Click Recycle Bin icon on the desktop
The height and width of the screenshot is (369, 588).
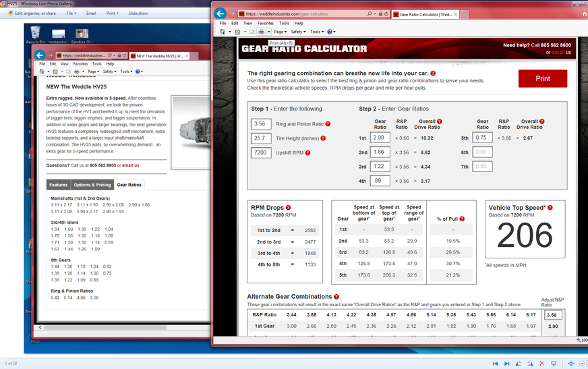point(35,35)
